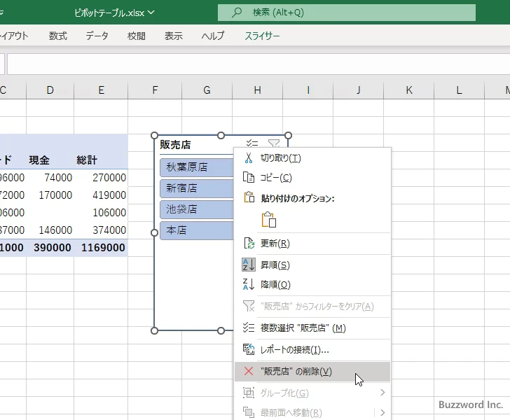510x420 pixels.
Task: Click cell with value 270000
Action: [101, 178]
